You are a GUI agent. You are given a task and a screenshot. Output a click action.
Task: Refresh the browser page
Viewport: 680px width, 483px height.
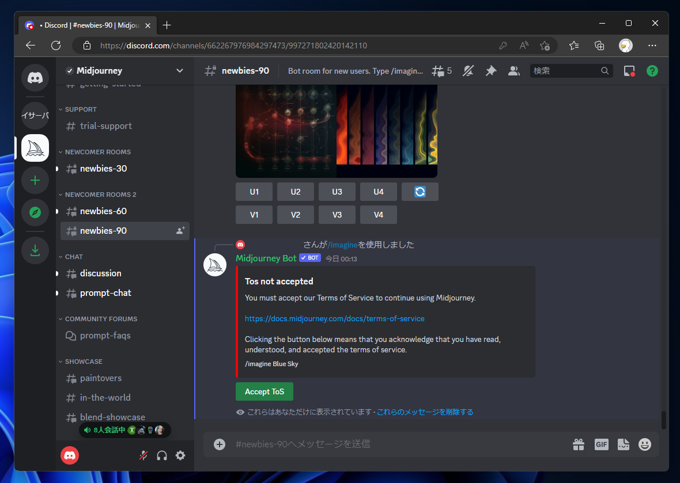pos(56,46)
